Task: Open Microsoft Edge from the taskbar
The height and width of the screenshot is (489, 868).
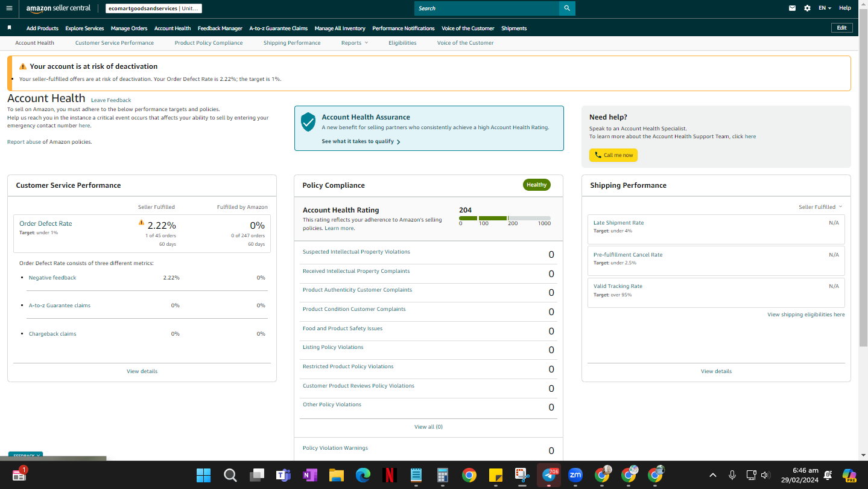Action: [363, 475]
